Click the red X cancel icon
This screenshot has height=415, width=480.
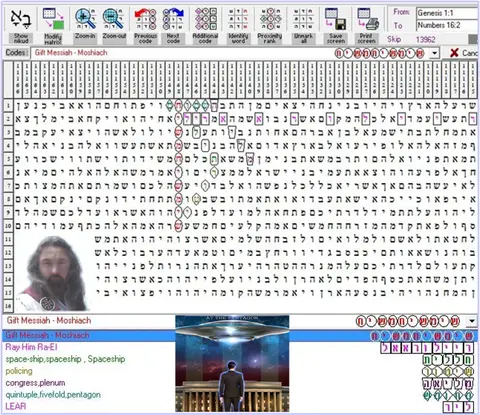(x=454, y=53)
